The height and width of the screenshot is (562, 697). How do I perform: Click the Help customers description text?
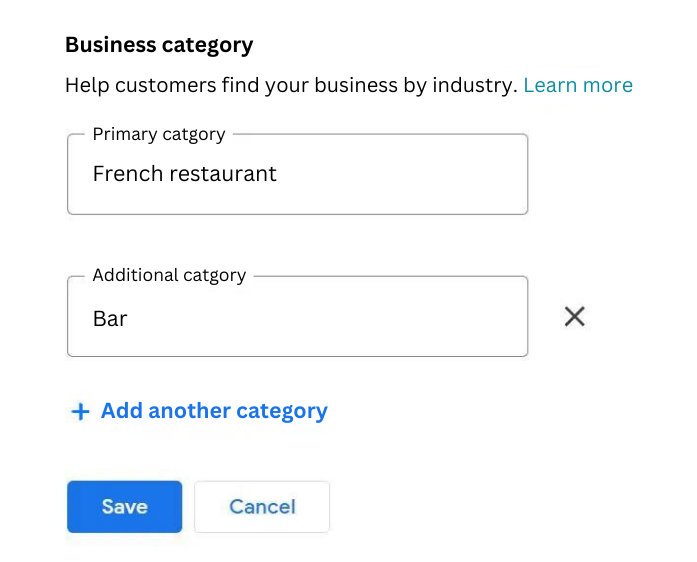[290, 85]
